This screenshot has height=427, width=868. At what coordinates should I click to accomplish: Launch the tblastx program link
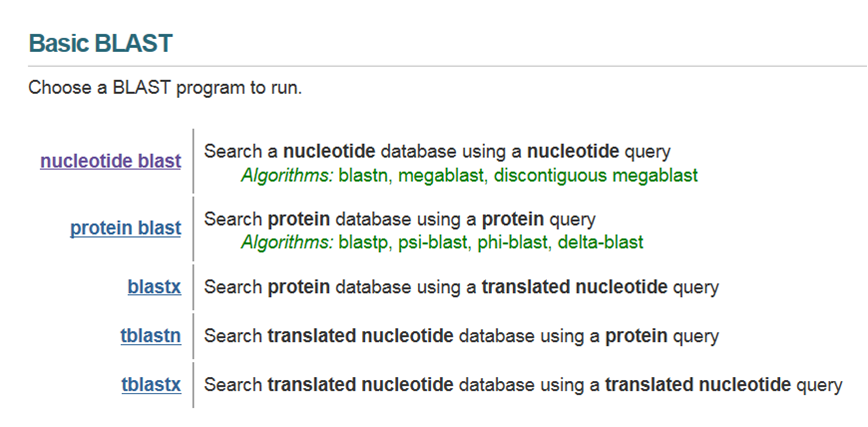[151, 384]
